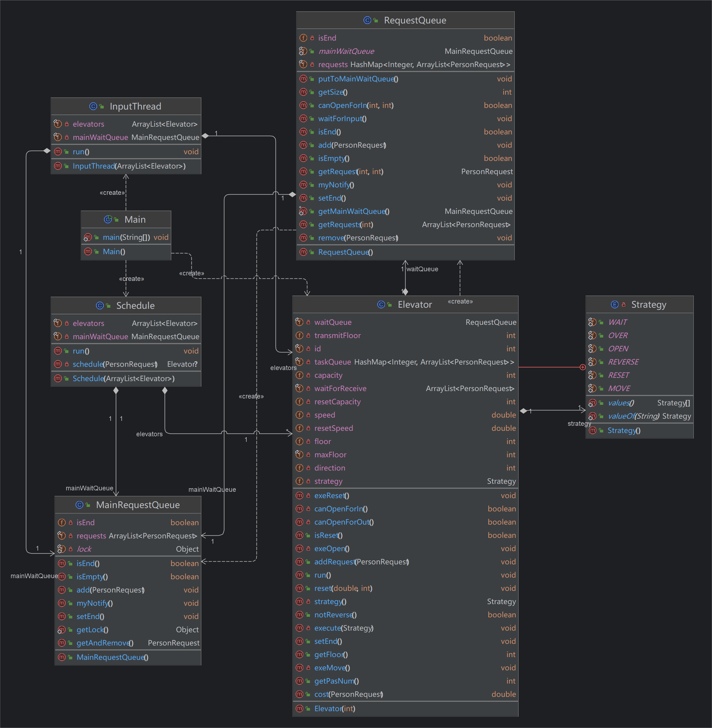The width and height of the screenshot is (712, 728).
Task: Click the class icon next to Schedule
Action: (100, 306)
